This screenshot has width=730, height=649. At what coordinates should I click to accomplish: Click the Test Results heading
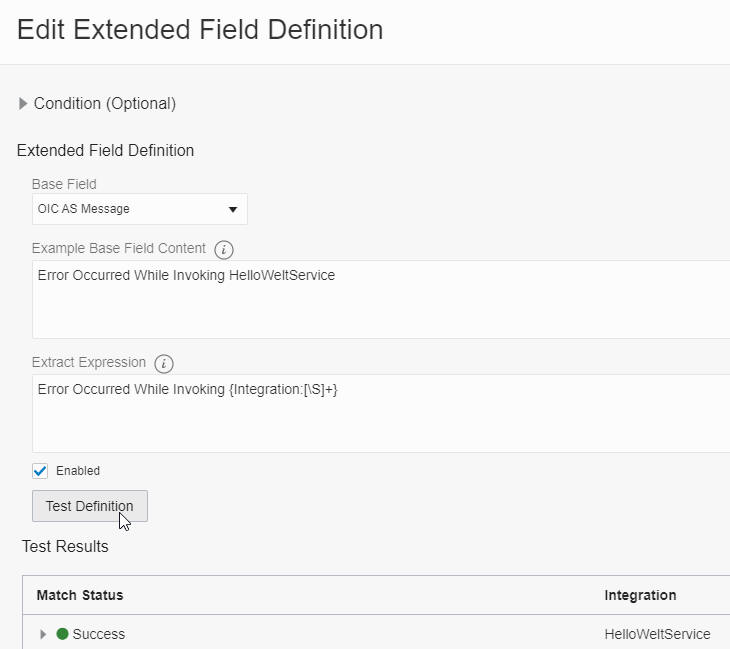[x=65, y=546]
